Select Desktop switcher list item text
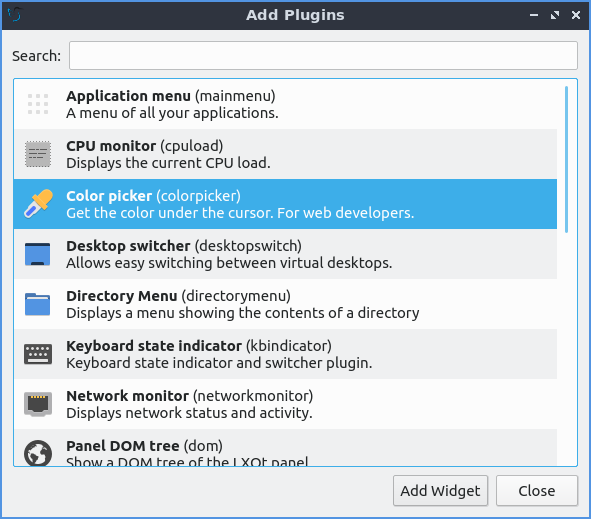The height and width of the screenshot is (519, 591). pyautogui.click(x=229, y=254)
